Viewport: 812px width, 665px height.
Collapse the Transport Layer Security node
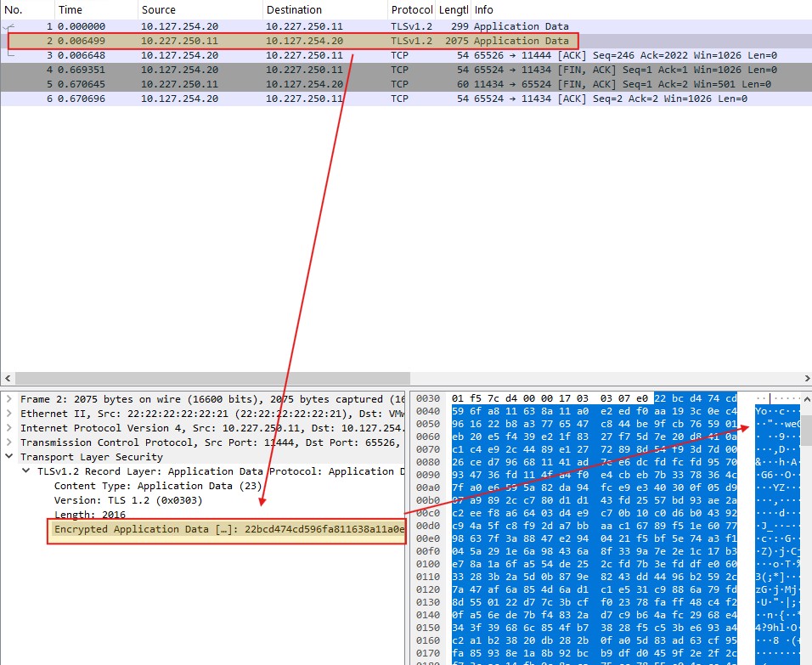(x=8, y=457)
